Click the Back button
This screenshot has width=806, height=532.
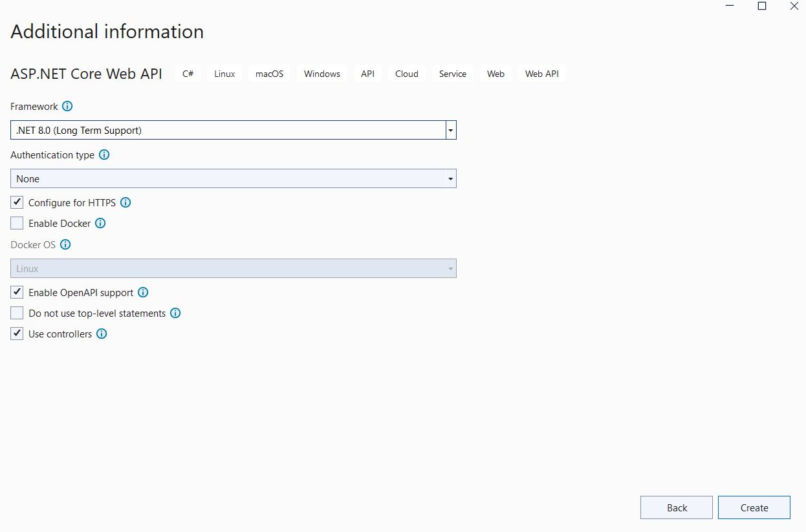[676, 507]
